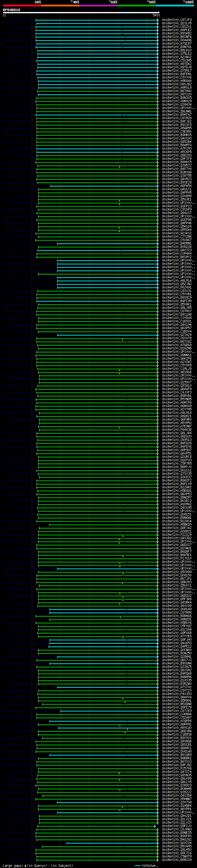Select label UniRef100_B8LR10
The image size is (197, 868).
click(x=177, y=50)
